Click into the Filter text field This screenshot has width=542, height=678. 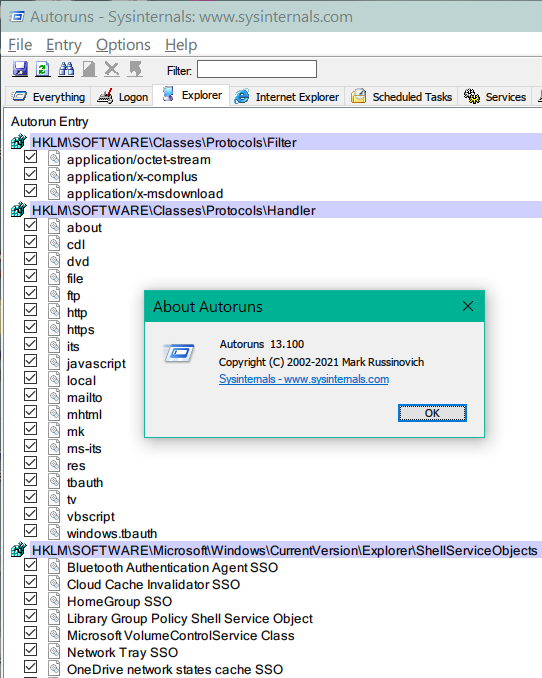tap(257, 69)
